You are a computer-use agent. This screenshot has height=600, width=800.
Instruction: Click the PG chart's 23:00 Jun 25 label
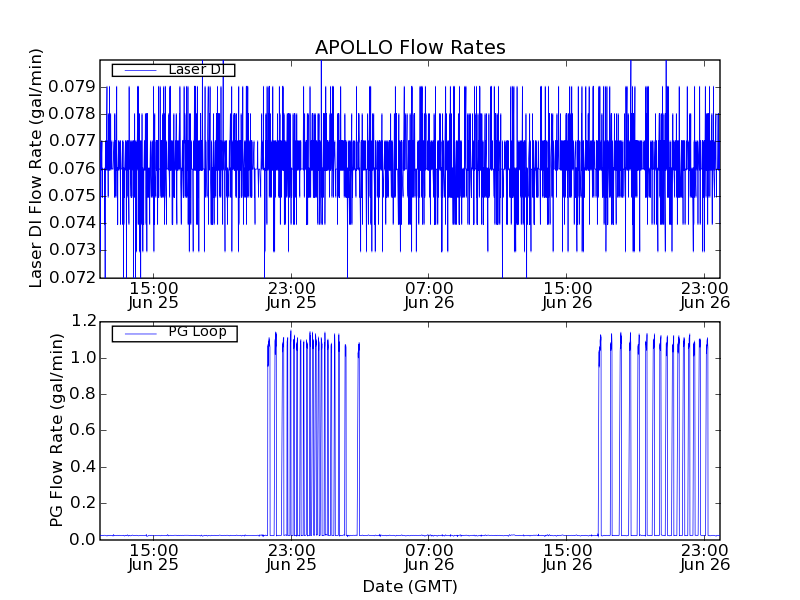click(x=291, y=558)
